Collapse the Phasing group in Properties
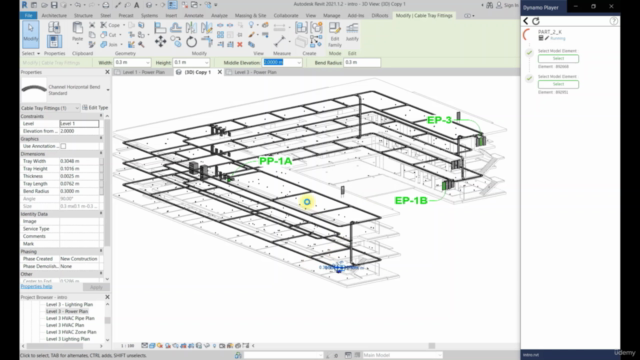The height and width of the screenshot is (360, 640). click(x=101, y=251)
